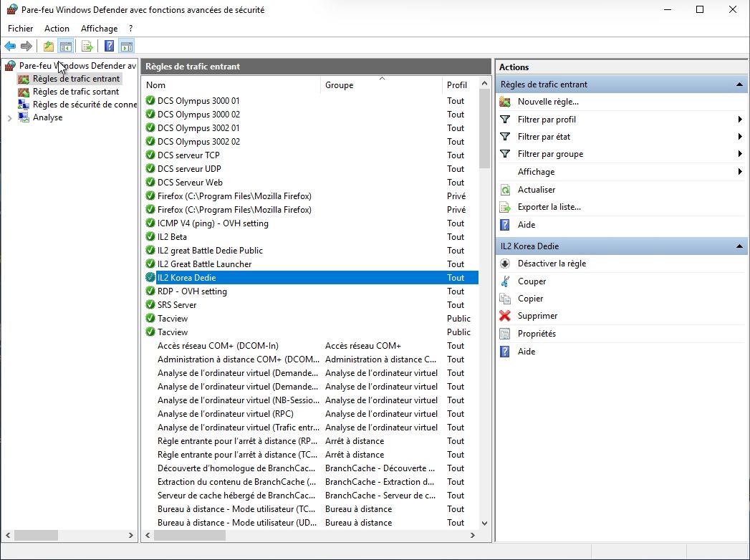Click the Forward arrow toolbar icon
Image resolution: width=750 pixels, height=560 pixels.
click(27, 46)
